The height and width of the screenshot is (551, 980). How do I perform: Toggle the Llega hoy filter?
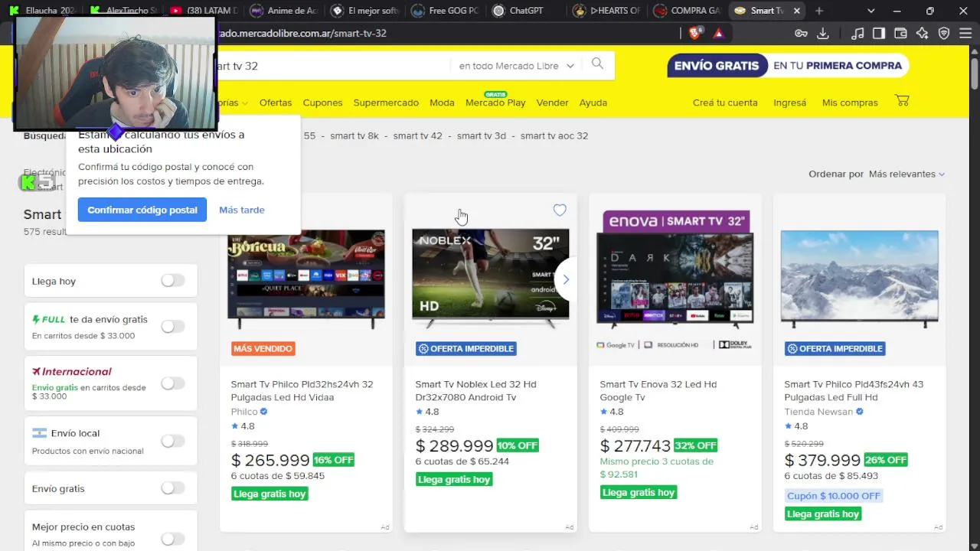[x=173, y=281]
